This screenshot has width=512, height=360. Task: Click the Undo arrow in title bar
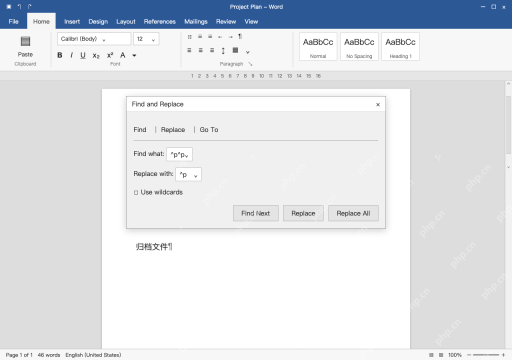[x=19, y=7]
